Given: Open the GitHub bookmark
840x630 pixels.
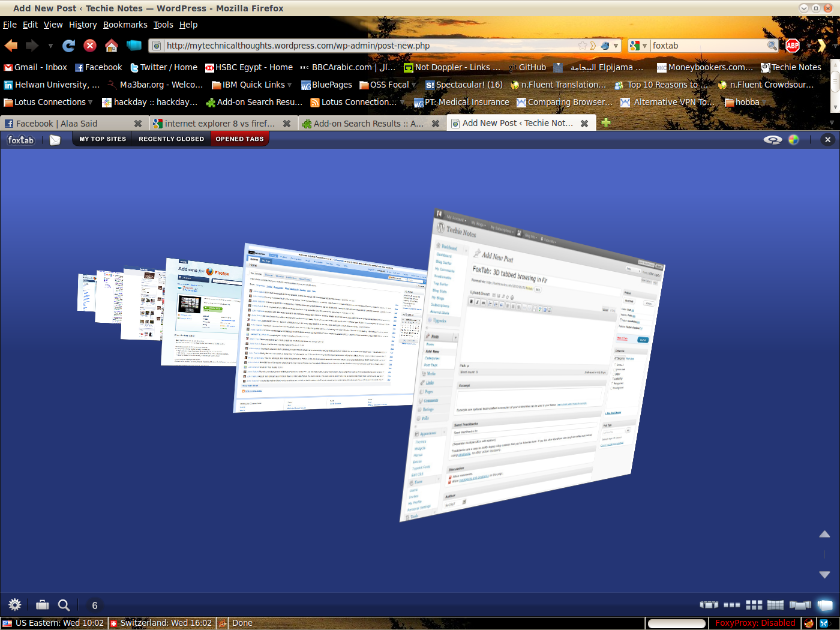Looking at the screenshot, I should (527, 67).
